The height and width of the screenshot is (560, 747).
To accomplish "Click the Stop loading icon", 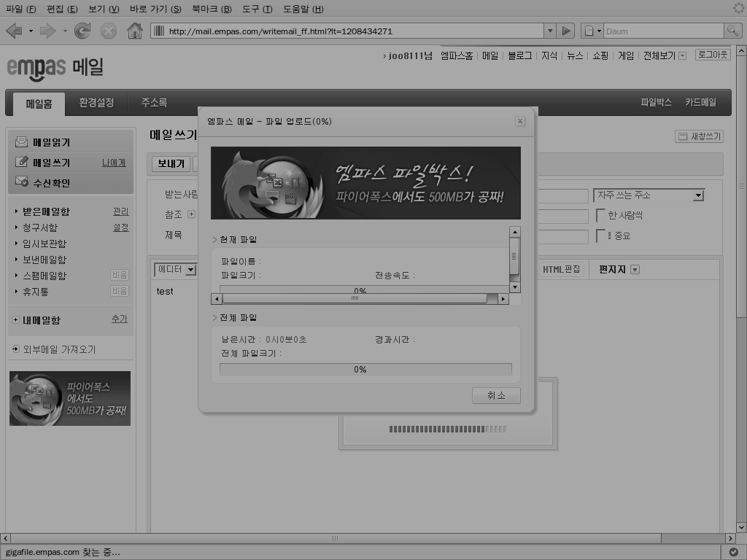I will (109, 31).
